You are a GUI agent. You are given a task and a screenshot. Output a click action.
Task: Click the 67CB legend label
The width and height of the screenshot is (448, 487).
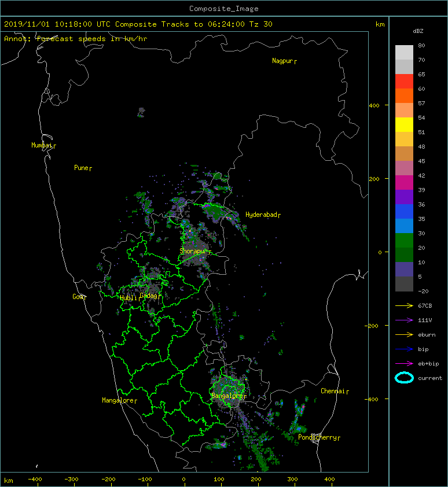[425, 305]
